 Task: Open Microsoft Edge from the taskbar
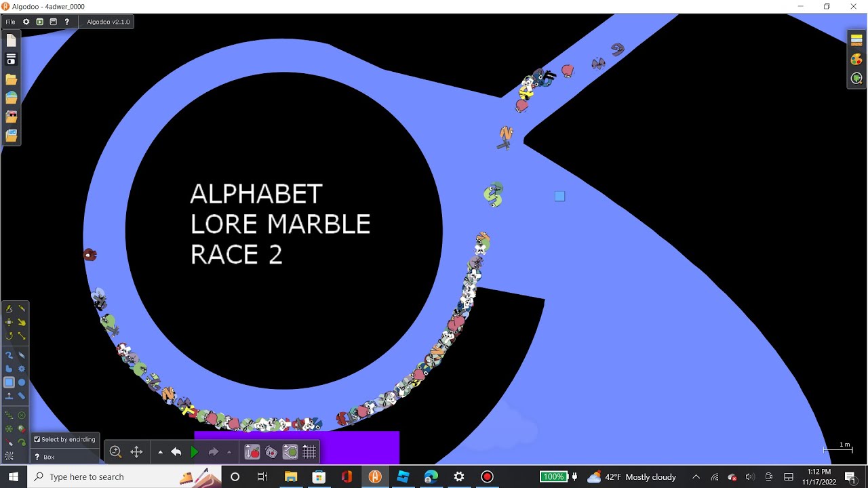tap(431, 476)
